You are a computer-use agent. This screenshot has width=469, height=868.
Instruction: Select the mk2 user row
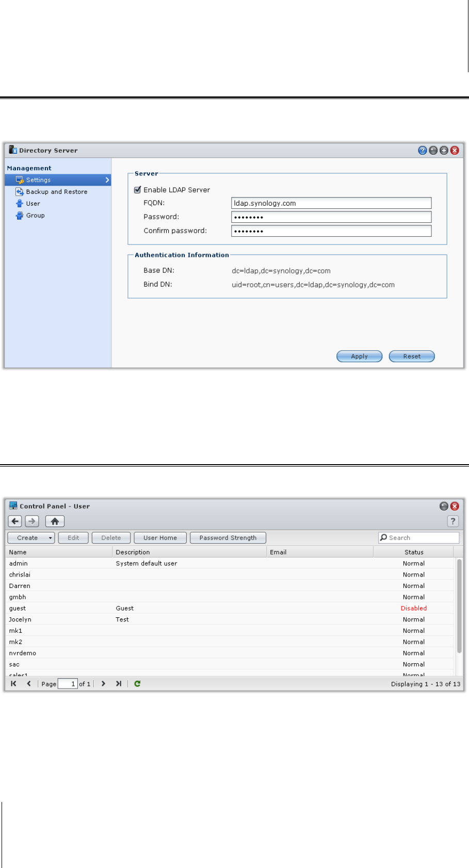pos(231,642)
